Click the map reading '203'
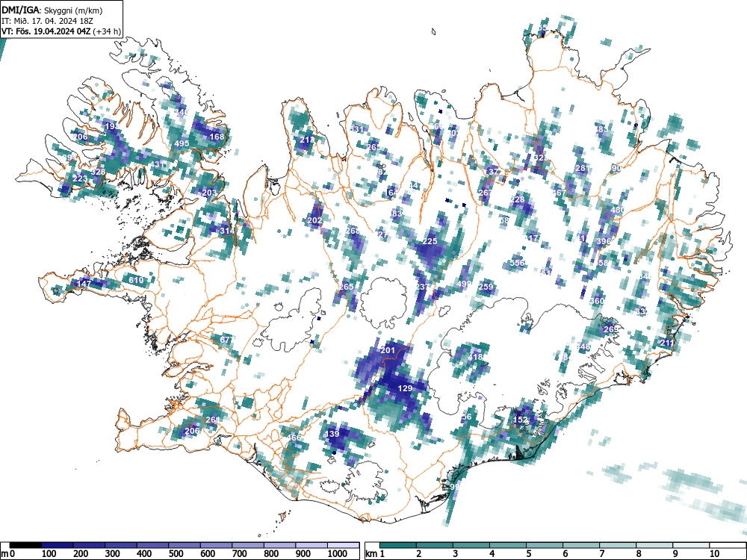The height and width of the screenshot is (560, 747). click(x=210, y=193)
